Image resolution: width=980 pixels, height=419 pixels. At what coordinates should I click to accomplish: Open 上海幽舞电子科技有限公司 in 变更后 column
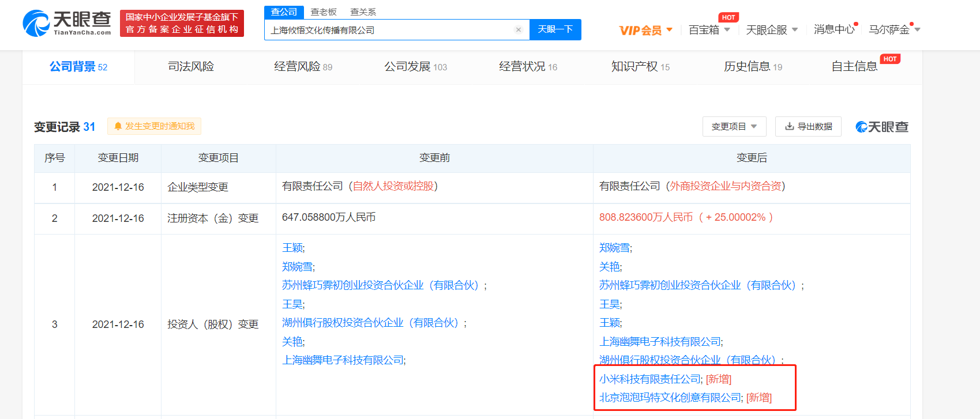point(660,342)
